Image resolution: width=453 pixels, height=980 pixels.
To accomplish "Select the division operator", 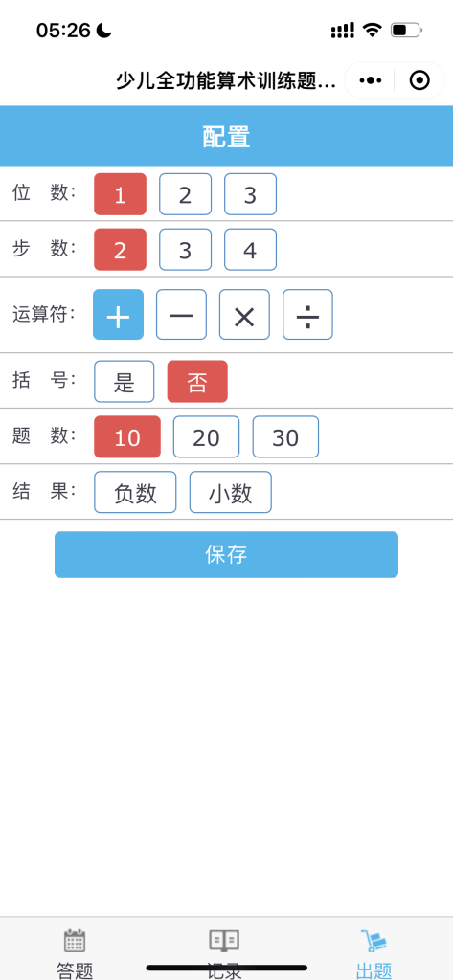I will point(307,314).
